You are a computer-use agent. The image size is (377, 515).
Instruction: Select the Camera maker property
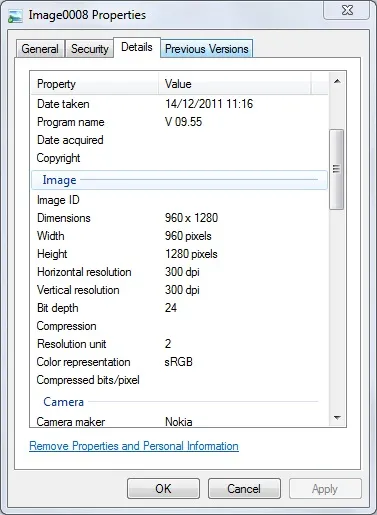click(71, 422)
